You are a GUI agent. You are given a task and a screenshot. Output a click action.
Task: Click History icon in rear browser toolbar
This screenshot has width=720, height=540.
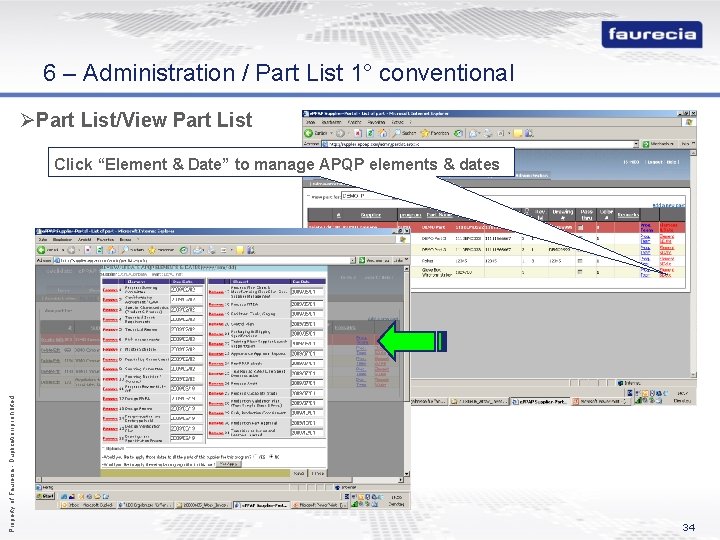(458, 134)
